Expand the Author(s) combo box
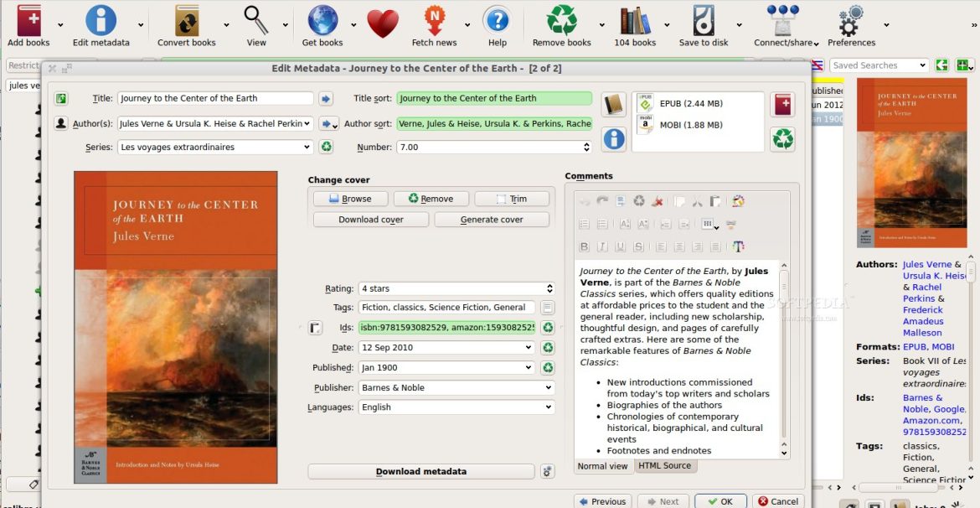 click(307, 124)
